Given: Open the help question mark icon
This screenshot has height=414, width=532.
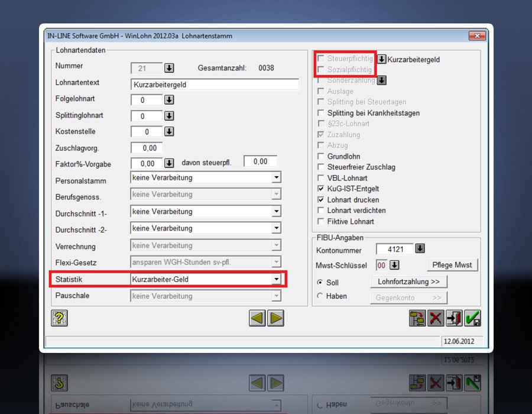Looking at the screenshot, I should point(59,318).
